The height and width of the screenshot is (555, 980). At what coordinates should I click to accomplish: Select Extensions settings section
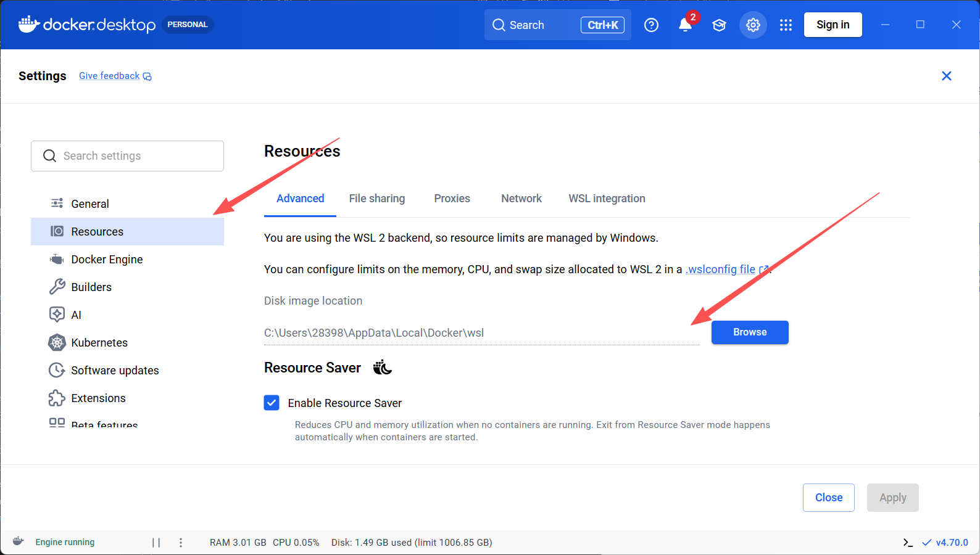[x=127, y=398]
